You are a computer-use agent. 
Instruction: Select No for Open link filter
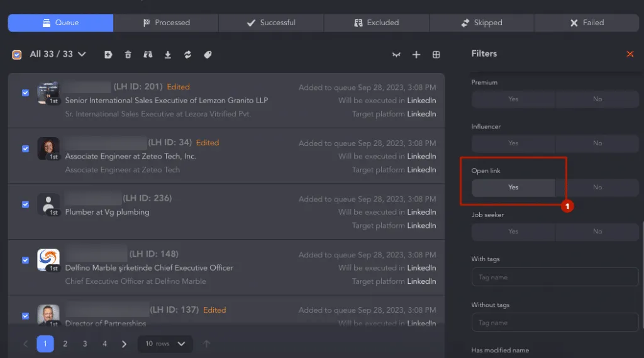pyautogui.click(x=597, y=187)
